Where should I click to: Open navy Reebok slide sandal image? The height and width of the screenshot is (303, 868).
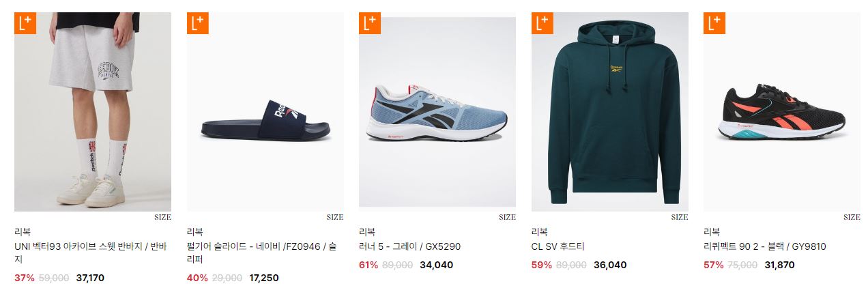(x=265, y=112)
